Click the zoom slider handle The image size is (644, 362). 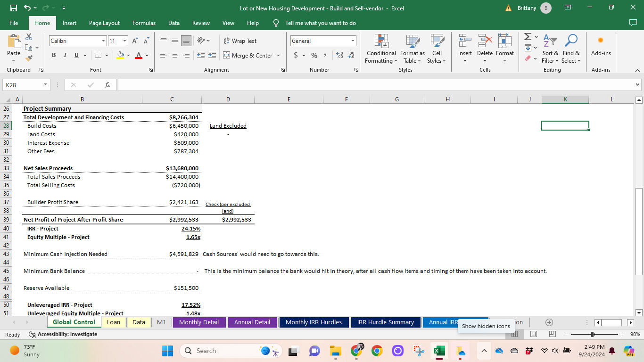point(592,334)
